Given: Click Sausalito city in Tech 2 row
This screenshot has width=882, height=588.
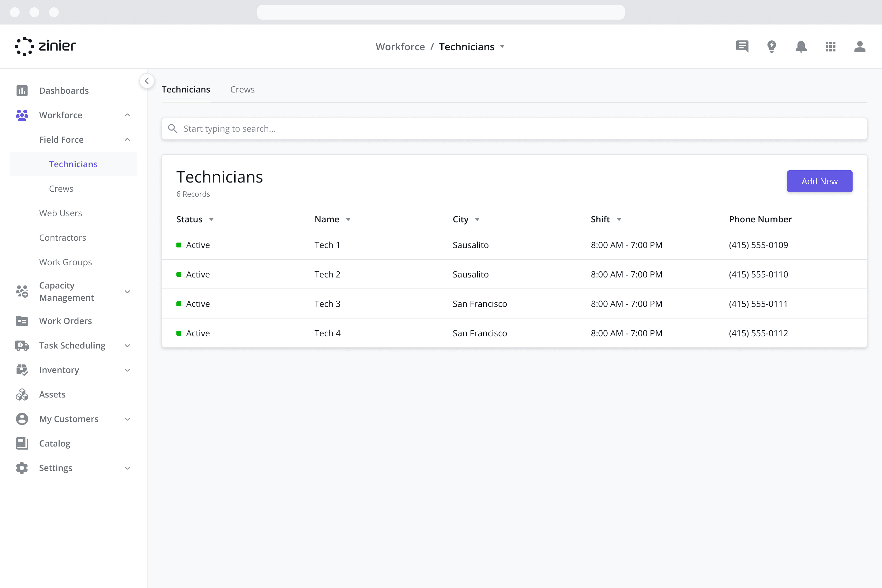Looking at the screenshot, I should coord(470,274).
